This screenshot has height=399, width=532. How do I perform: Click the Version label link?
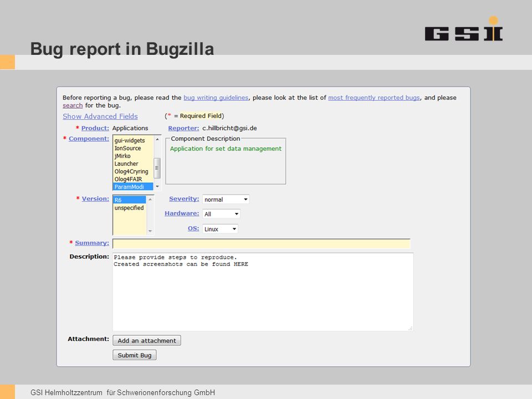[x=95, y=199]
